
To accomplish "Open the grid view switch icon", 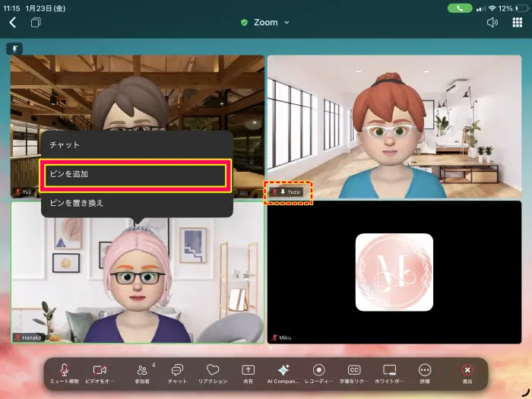I will point(517,22).
